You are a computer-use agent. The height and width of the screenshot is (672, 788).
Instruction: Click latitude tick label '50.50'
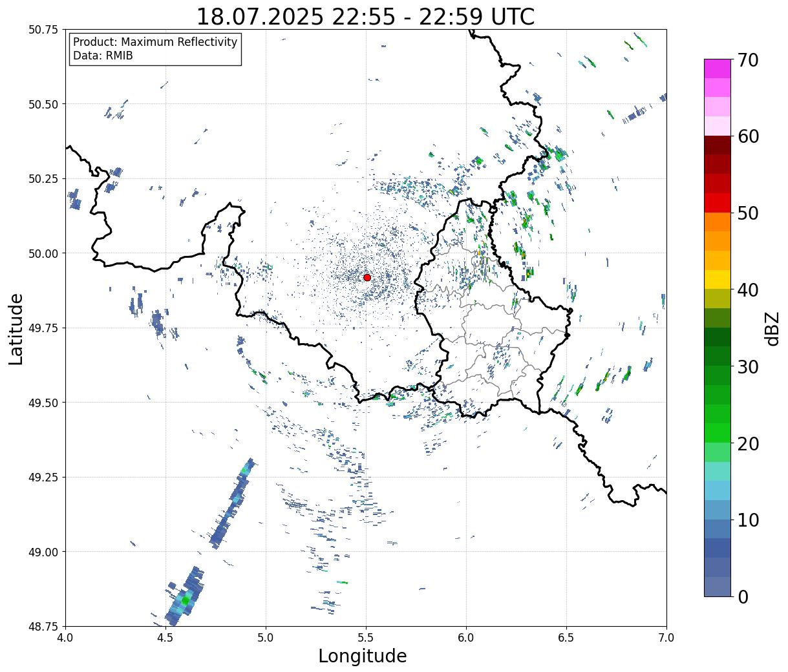(x=43, y=104)
